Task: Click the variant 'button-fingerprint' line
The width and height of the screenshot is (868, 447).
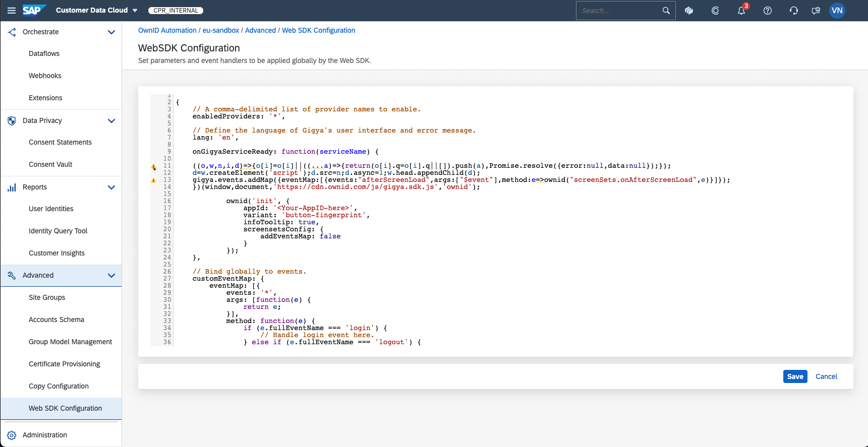Action: coord(307,215)
